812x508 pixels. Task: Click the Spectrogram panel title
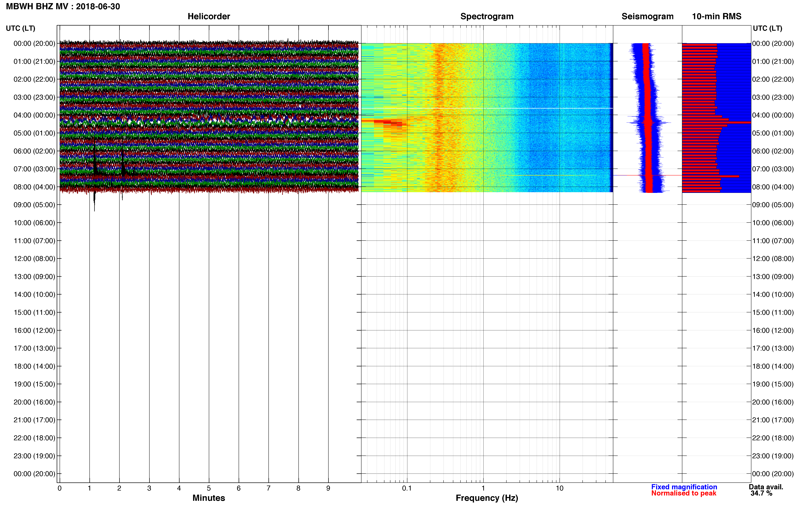click(487, 16)
